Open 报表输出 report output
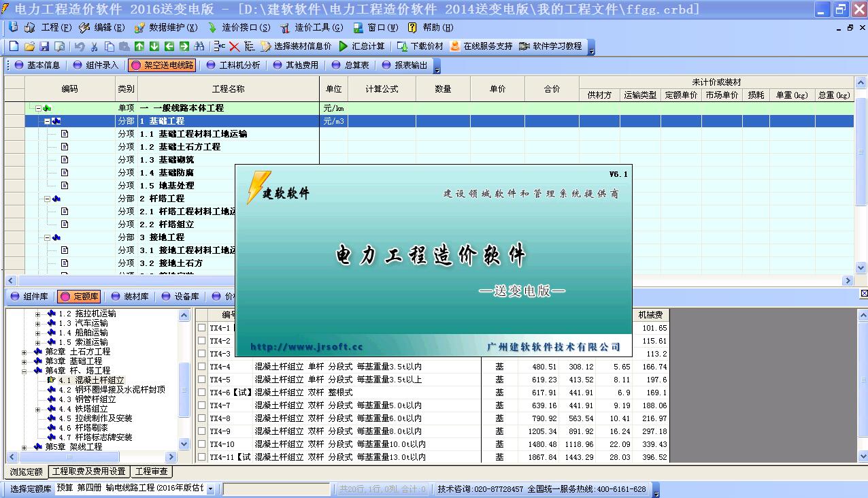 tap(415, 65)
